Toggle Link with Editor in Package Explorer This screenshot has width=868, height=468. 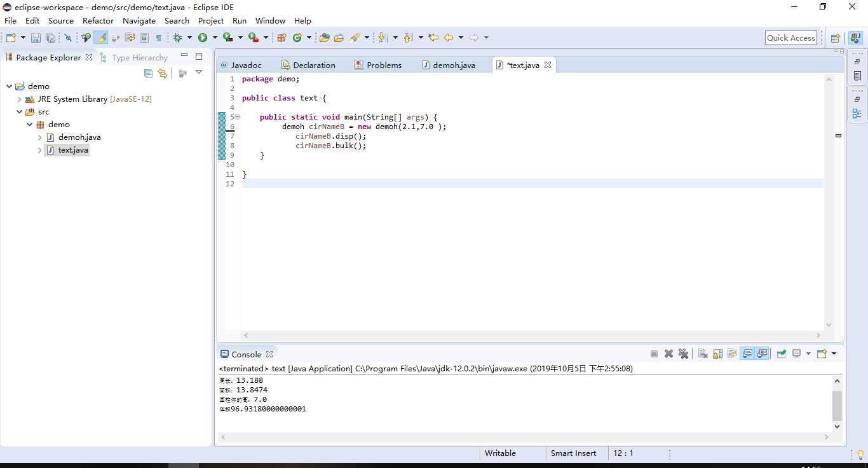(163, 73)
